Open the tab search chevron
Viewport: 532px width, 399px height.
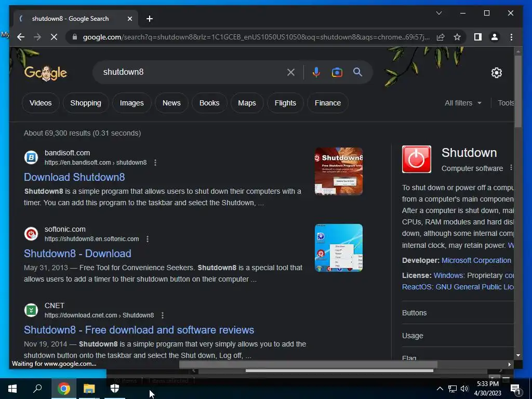tap(438, 13)
